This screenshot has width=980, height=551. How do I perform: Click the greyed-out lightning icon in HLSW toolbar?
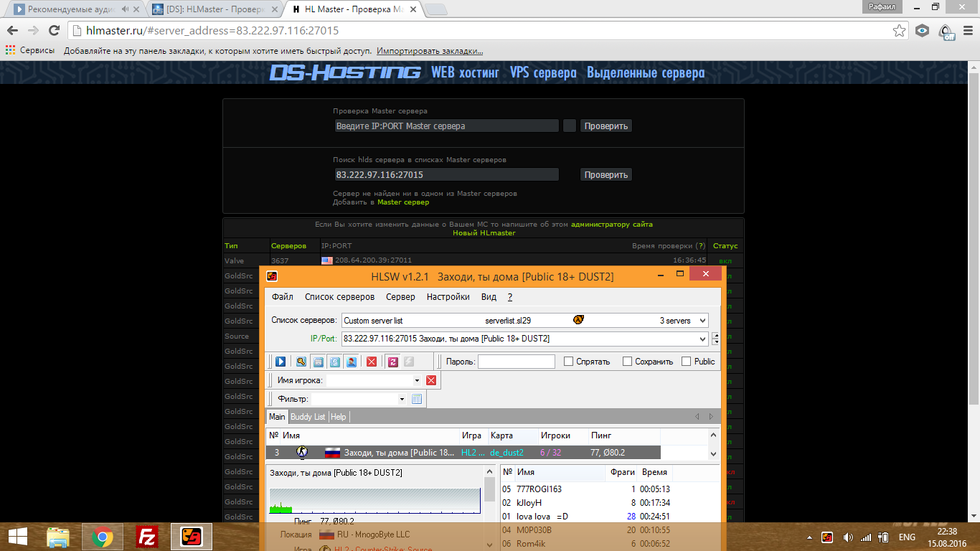click(409, 362)
